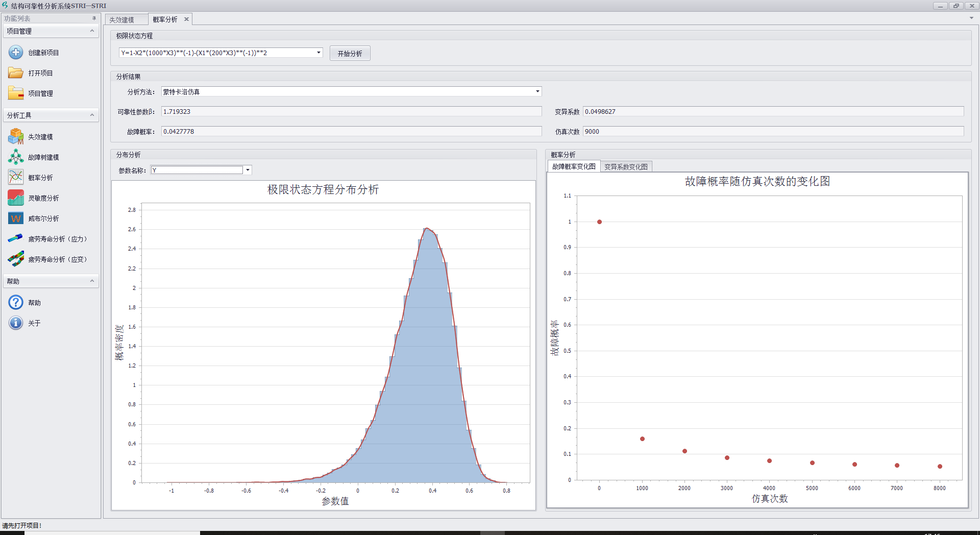Collapse the 分析工具 sidebar group

click(92, 115)
